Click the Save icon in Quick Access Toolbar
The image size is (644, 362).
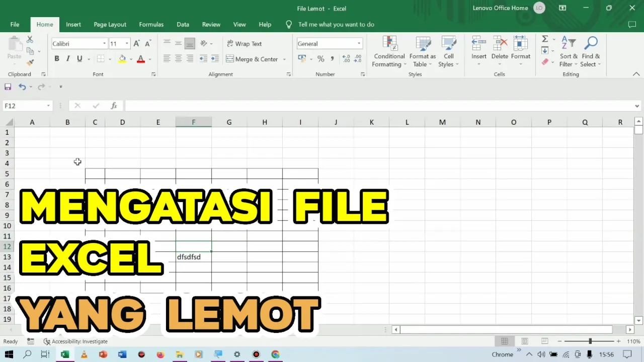[x=8, y=87]
